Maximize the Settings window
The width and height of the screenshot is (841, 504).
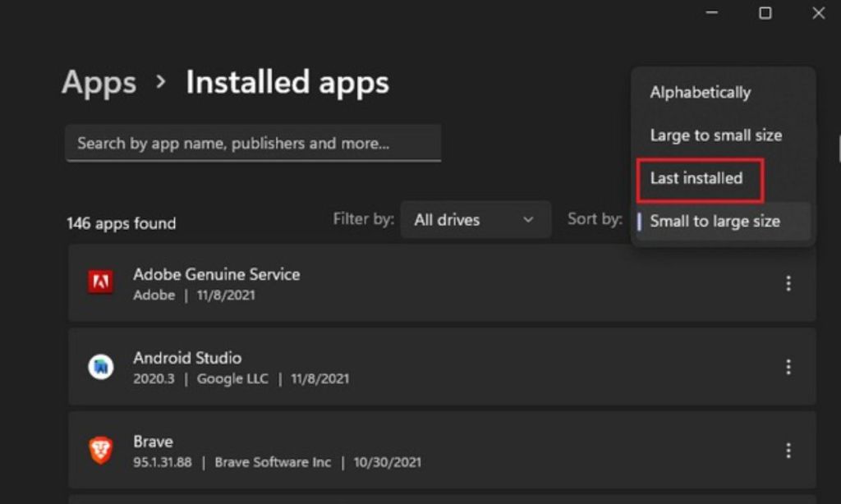pyautogui.click(x=765, y=12)
